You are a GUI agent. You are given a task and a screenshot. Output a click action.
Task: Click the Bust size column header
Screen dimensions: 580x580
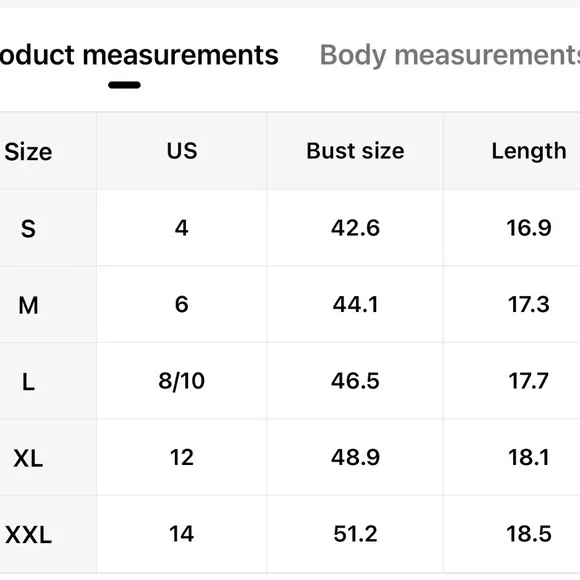click(x=355, y=151)
